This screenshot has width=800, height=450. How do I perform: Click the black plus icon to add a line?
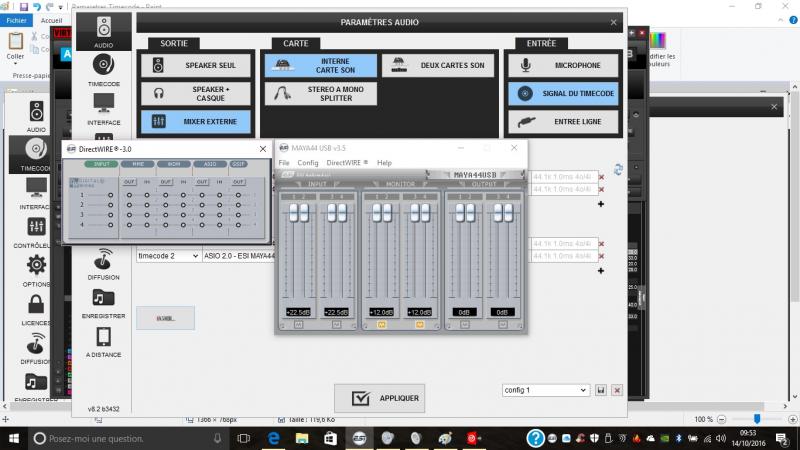point(601,204)
